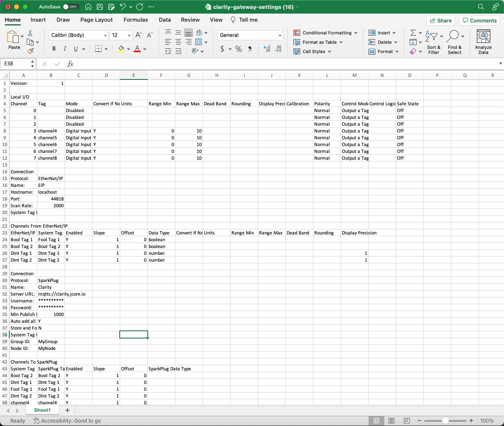The width and height of the screenshot is (504, 426).
Task: Click the Name Box showing E38
Action: click(x=15, y=64)
